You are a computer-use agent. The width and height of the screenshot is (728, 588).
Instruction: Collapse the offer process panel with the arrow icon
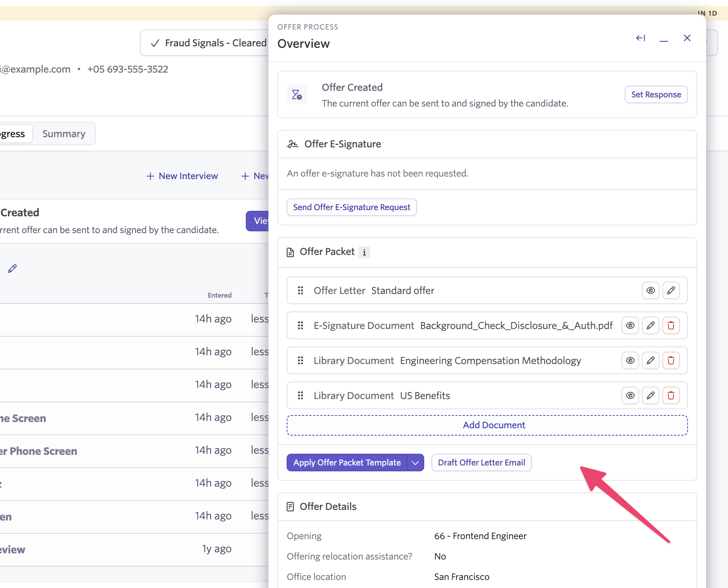pyautogui.click(x=640, y=38)
